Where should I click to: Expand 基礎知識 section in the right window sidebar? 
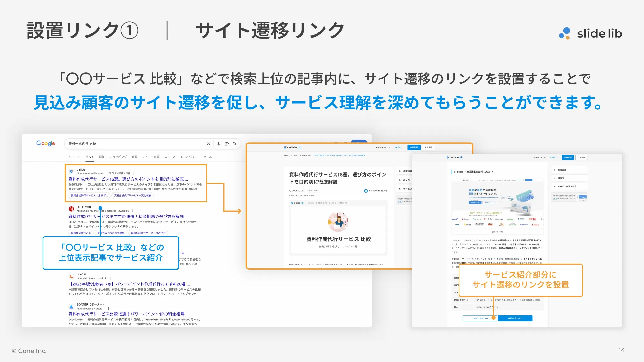569,170
